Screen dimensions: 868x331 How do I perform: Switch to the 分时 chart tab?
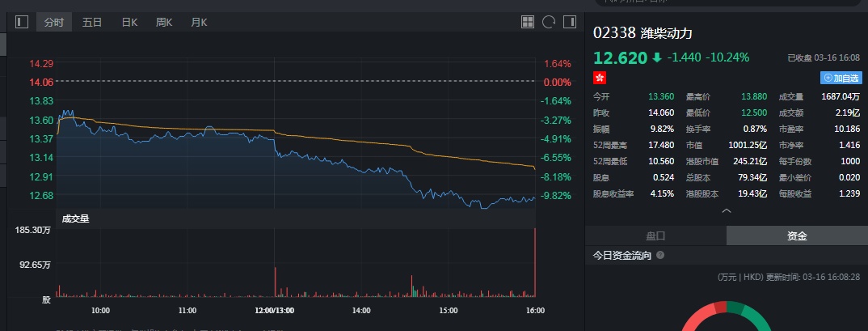(53, 22)
